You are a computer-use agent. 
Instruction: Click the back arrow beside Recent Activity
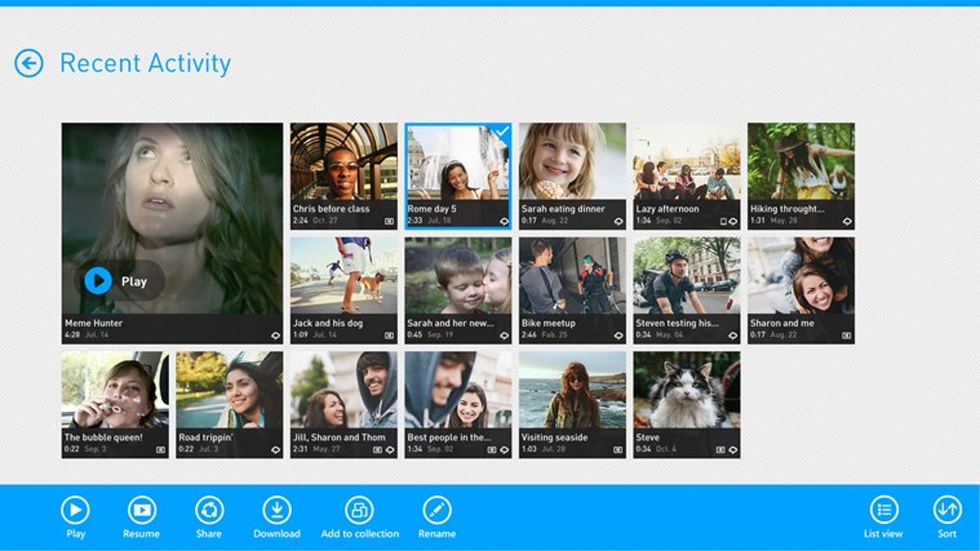point(29,63)
